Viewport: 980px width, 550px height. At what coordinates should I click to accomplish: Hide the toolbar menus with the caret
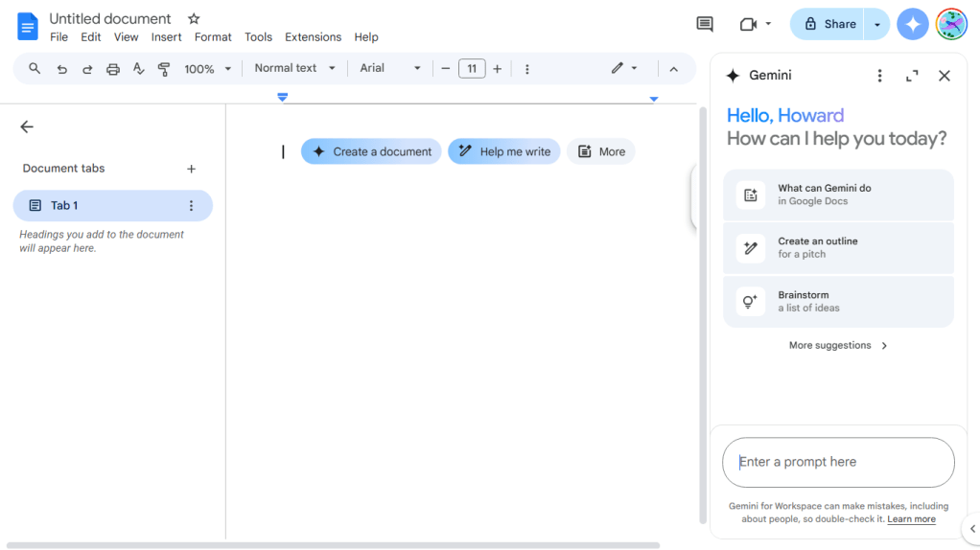pyautogui.click(x=673, y=69)
